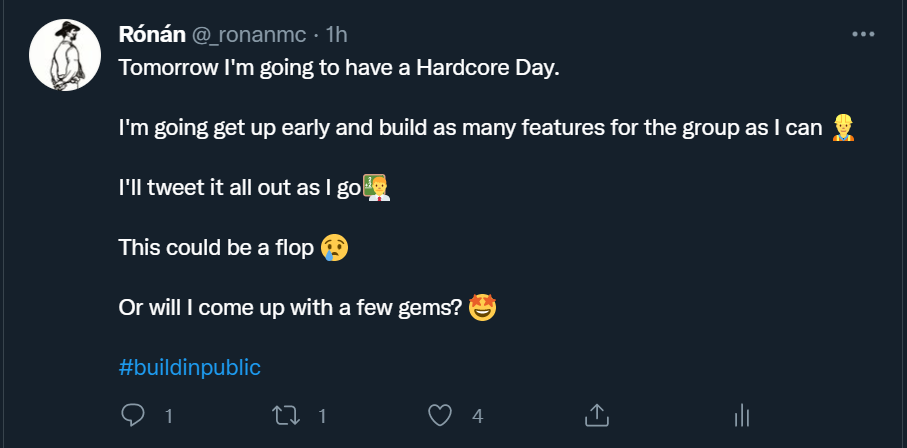This screenshot has width=907, height=448.
Task: Open the three-dot more options menu
Action: coord(862,34)
